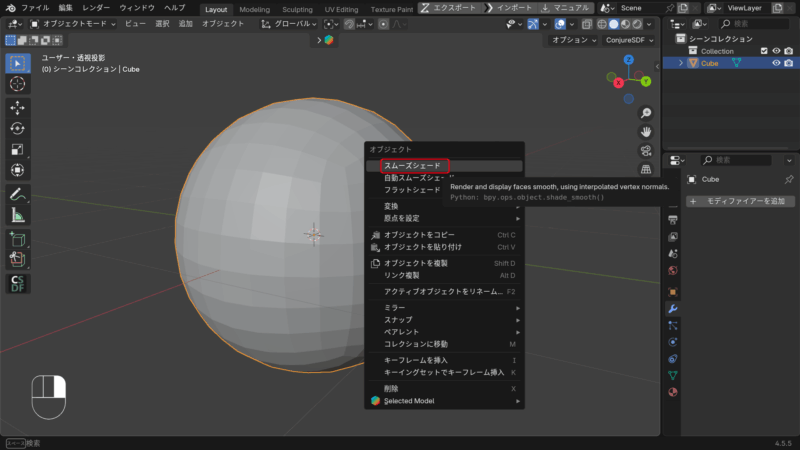
Task: Toggle the Collection exclude checkbox
Action: [764, 51]
